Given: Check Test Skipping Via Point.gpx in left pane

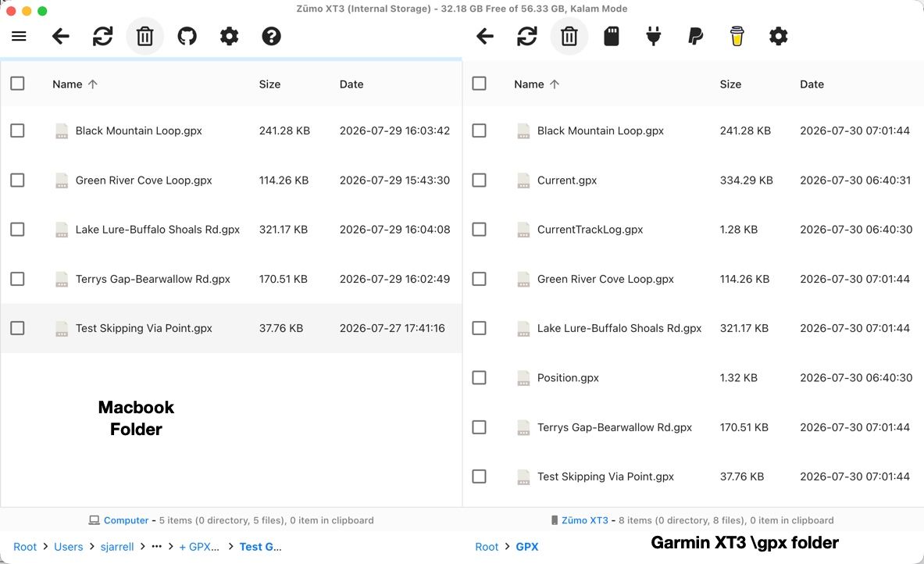Looking at the screenshot, I should [18, 327].
